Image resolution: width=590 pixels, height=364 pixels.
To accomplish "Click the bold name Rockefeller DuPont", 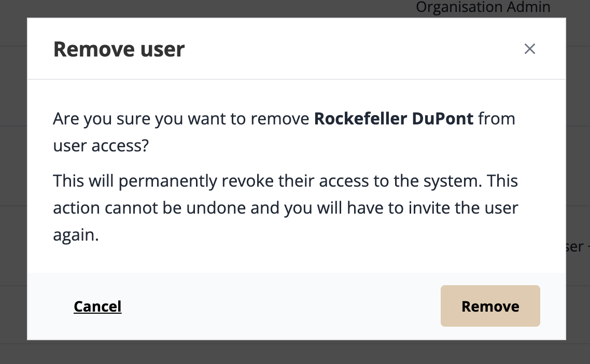I will click(x=394, y=119).
